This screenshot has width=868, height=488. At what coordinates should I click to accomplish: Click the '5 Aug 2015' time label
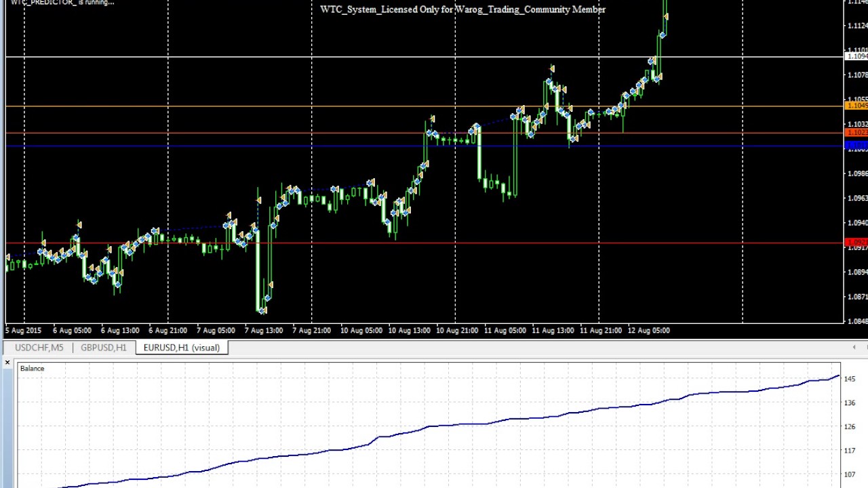(23, 331)
